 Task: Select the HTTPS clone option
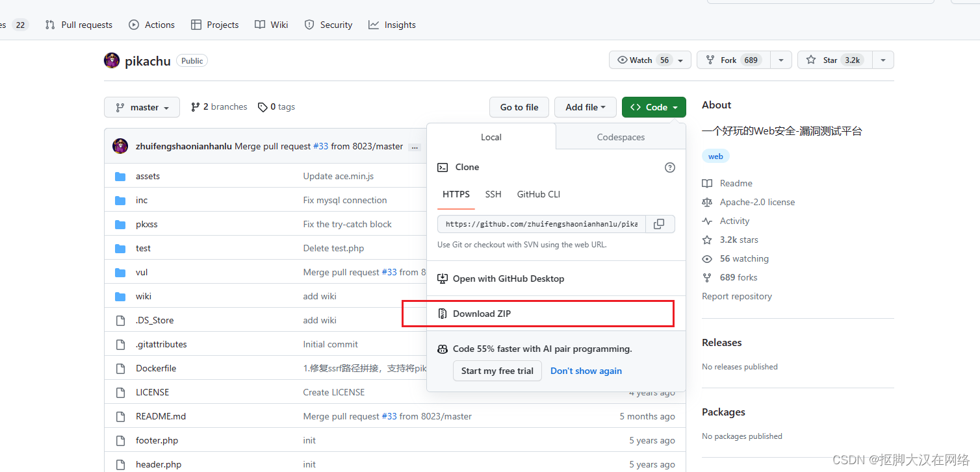pos(456,194)
